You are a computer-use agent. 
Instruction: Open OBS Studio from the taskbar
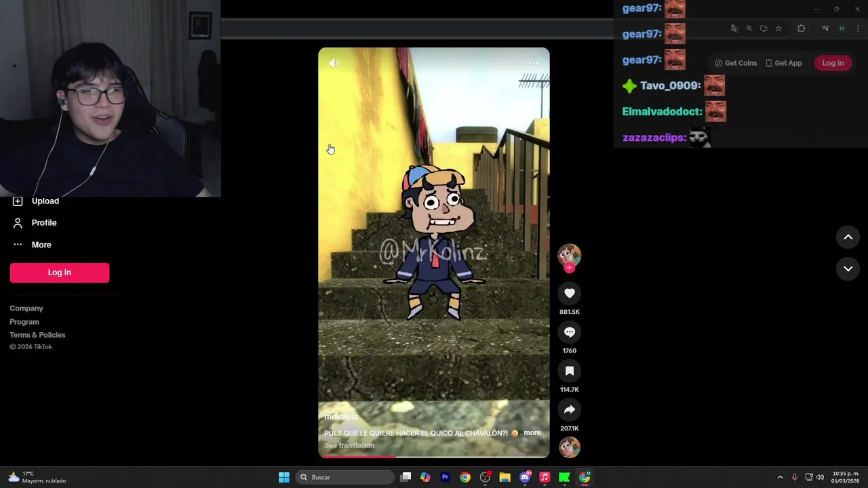(x=485, y=477)
